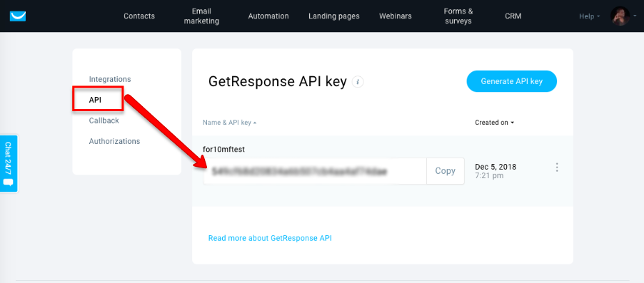
Task: Open the three-dot options for for10mftest key
Action: 557,168
